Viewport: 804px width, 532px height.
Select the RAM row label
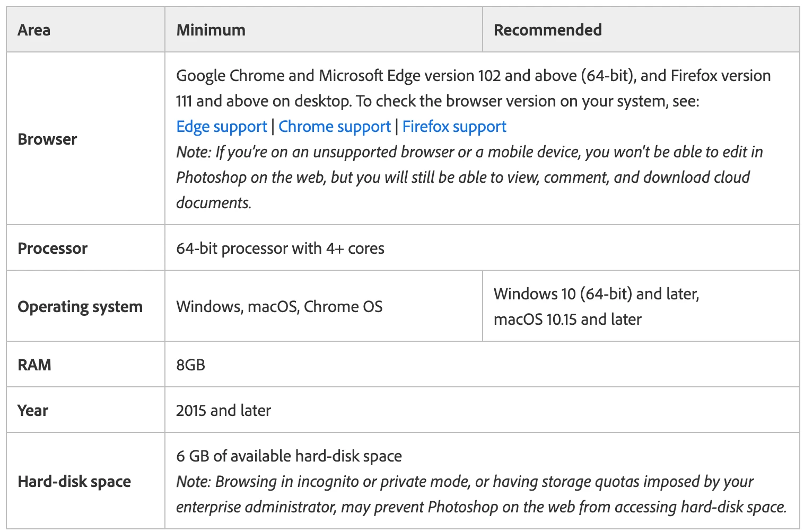(x=34, y=365)
